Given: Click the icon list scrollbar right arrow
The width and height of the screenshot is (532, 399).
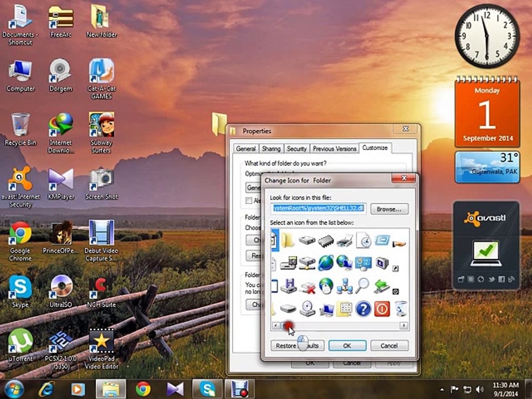Looking at the screenshot, I should point(403,326).
